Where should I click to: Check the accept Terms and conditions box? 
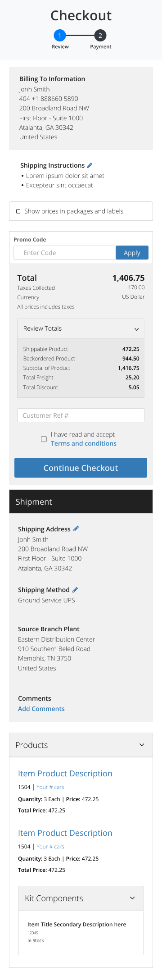(x=44, y=439)
